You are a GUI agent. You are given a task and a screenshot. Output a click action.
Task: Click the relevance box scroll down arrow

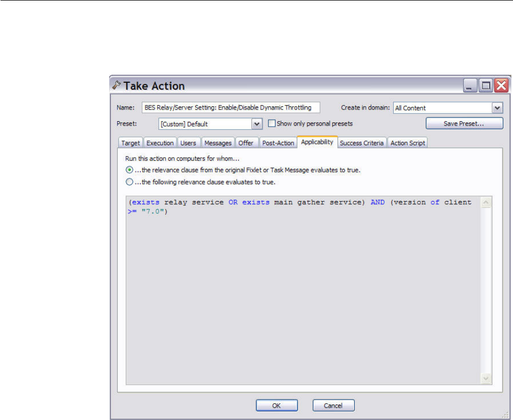click(x=486, y=378)
